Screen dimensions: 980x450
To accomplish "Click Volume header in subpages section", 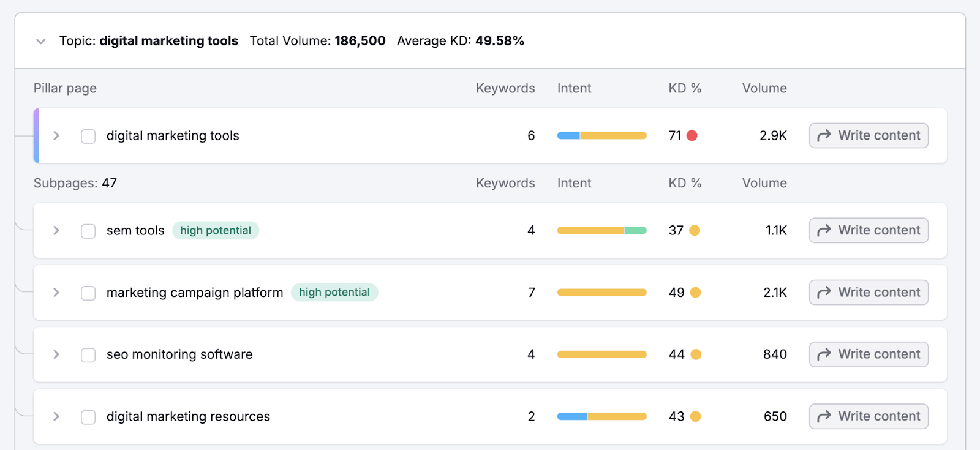I will pyautogui.click(x=764, y=183).
